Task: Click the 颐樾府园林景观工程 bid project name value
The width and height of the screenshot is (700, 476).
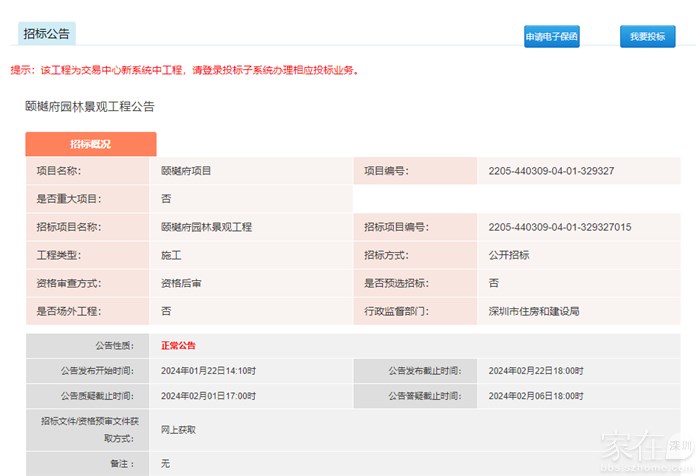Action: [206, 227]
